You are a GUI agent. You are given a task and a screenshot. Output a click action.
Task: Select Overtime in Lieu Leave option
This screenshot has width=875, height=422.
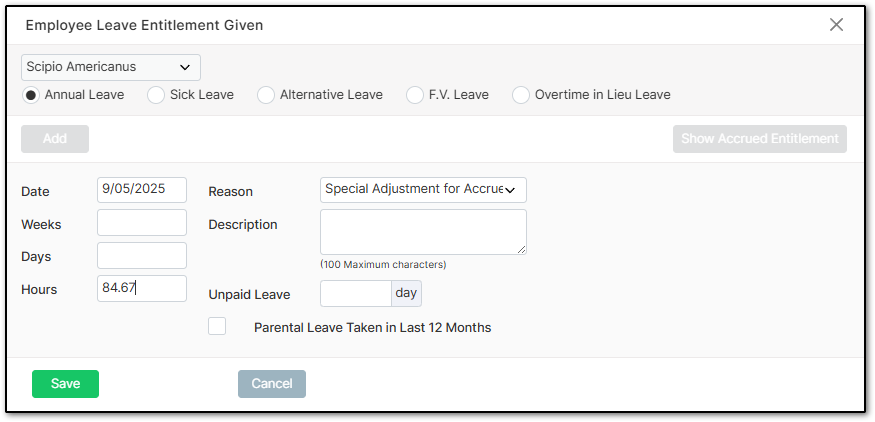tap(521, 95)
